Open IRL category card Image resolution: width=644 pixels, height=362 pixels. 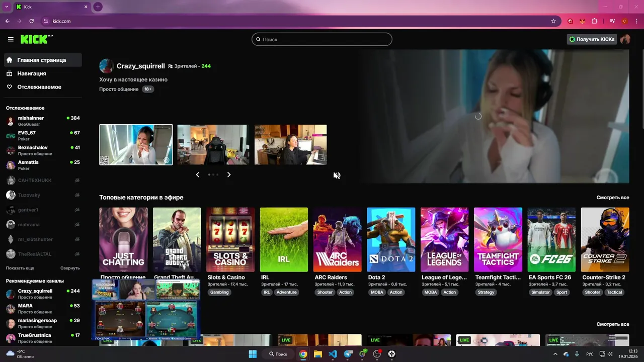coord(284,240)
